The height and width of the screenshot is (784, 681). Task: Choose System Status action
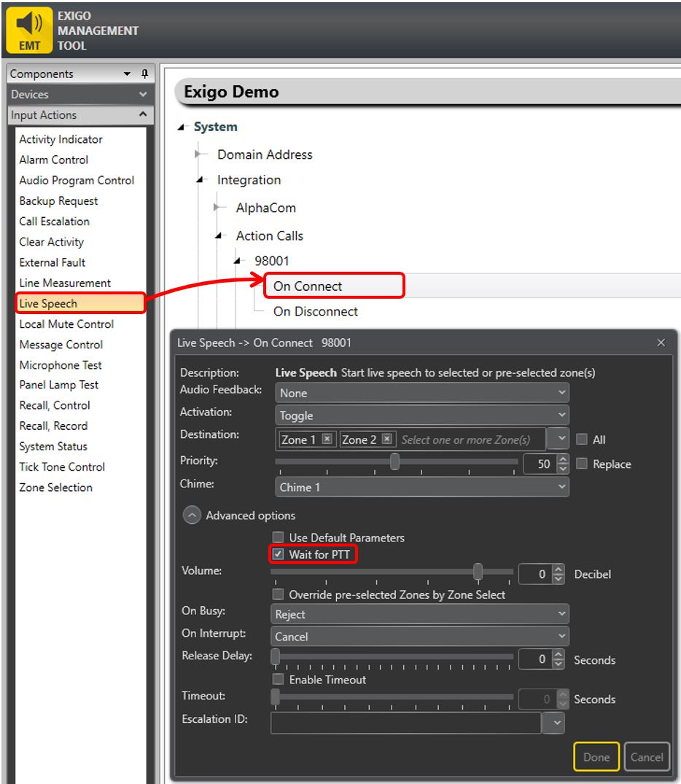[x=53, y=447]
